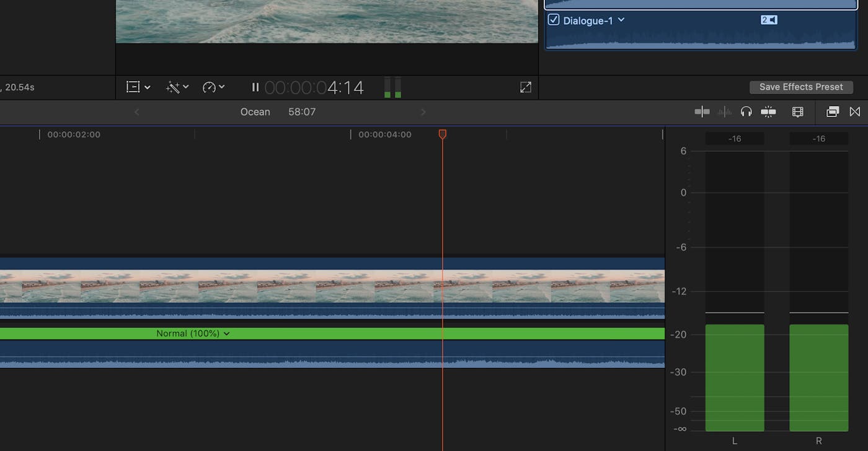Open clip appearance filmstrip options

[x=797, y=112]
